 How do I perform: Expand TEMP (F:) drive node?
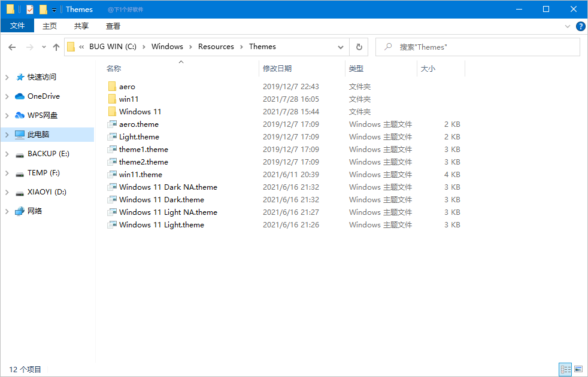[7, 173]
